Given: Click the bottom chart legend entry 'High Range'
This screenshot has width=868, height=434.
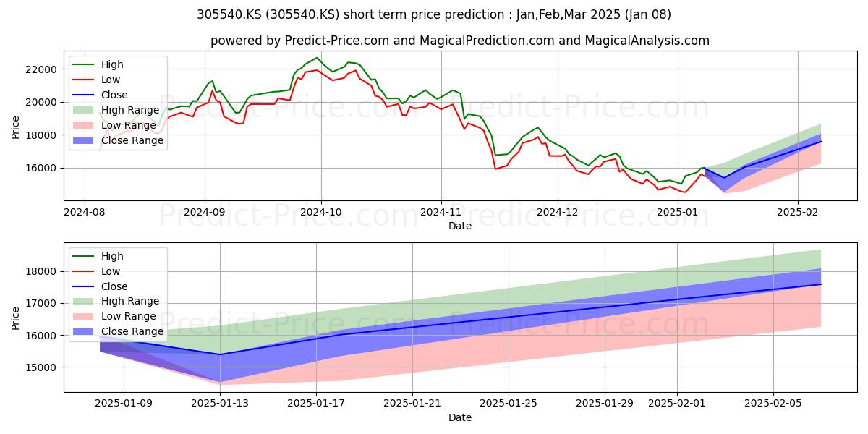Looking at the screenshot, I should point(129,302).
